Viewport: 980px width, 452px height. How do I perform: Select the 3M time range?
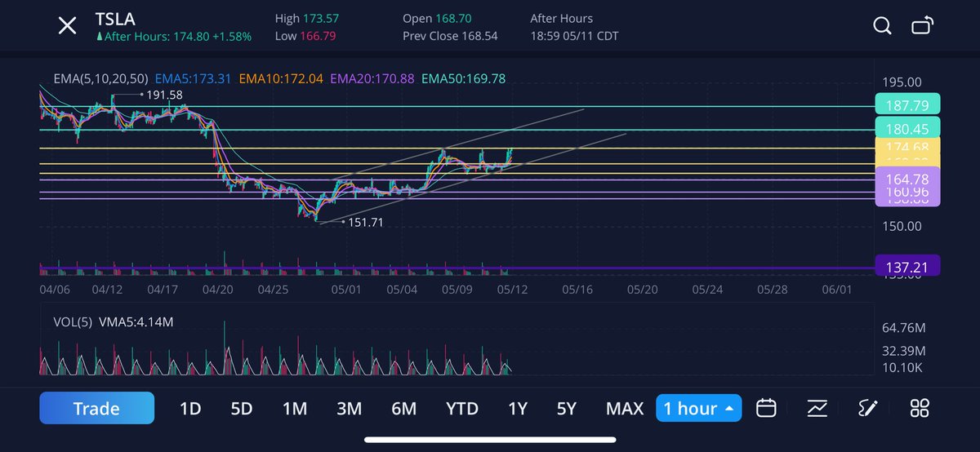point(349,408)
